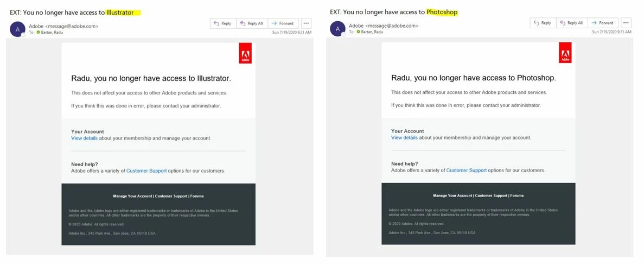This screenshot has width=644, height=264.
Task: Click 'Need help?' heading in Photoshop email
Action: [405, 164]
